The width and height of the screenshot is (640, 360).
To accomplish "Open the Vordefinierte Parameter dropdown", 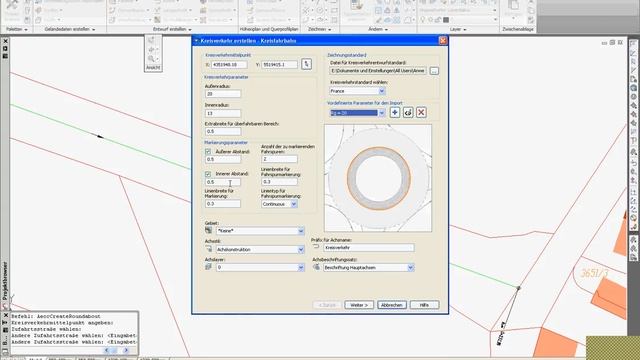I will (382, 113).
